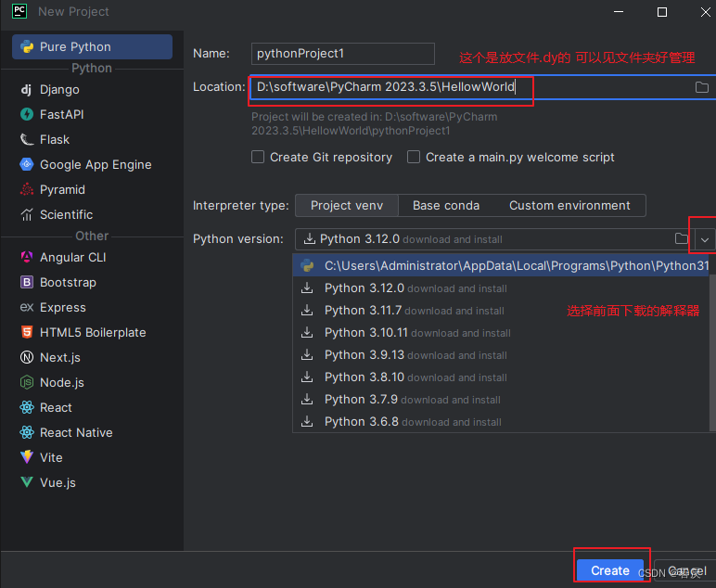Pick the Node.js project icon
Image resolution: width=716 pixels, height=588 pixels.
pyautogui.click(x=27, y=382)
